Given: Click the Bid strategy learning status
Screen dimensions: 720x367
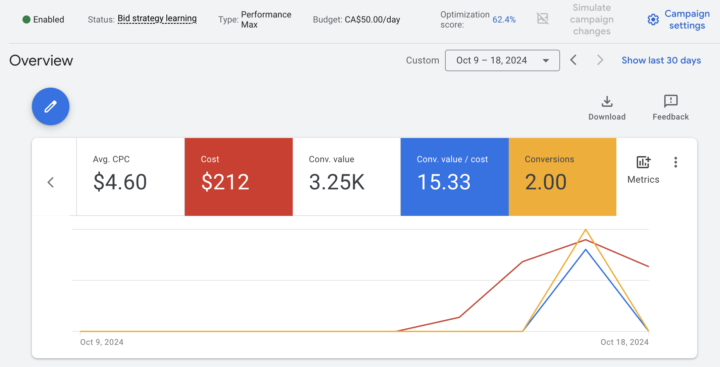Looking at the screenshot, I should point(157,19).
